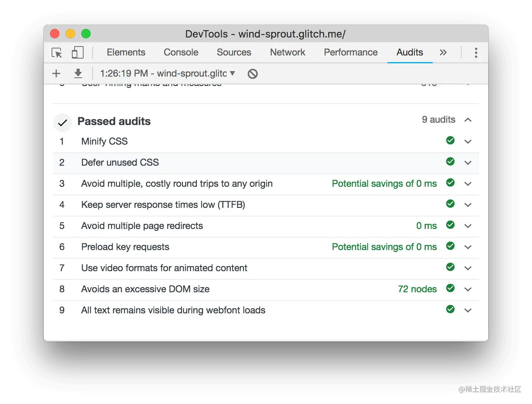Switch to the Network tab
The height and width of the screenshot is (404, 532).
click(287, 52)
